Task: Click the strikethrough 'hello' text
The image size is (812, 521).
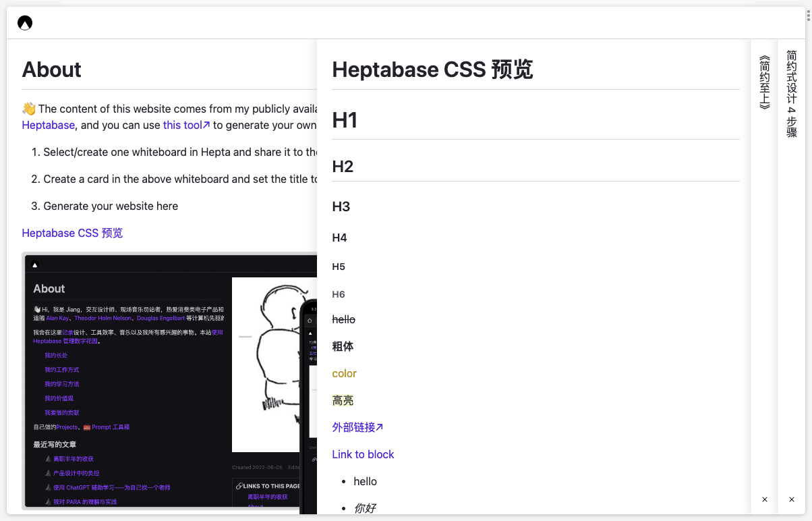Action: (343, 319)
